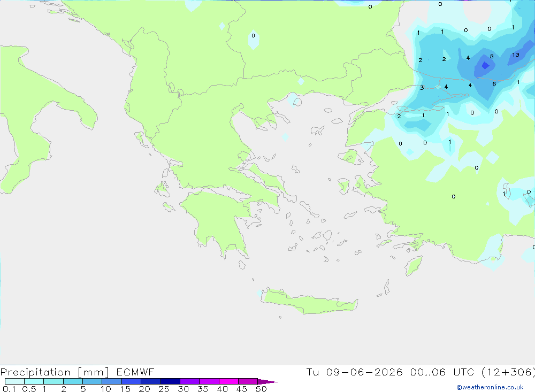This screenshot has width=535, height=392.
Task: Click the '(12+306)' forecast step text
Action: click(x=508, y=372)
